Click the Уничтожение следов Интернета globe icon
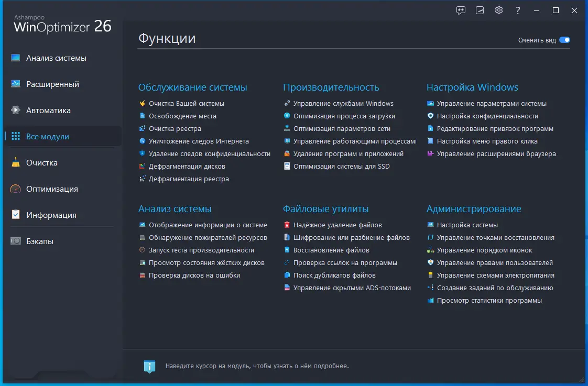Viewport: 588px width, 386px height. click(142, 141)
